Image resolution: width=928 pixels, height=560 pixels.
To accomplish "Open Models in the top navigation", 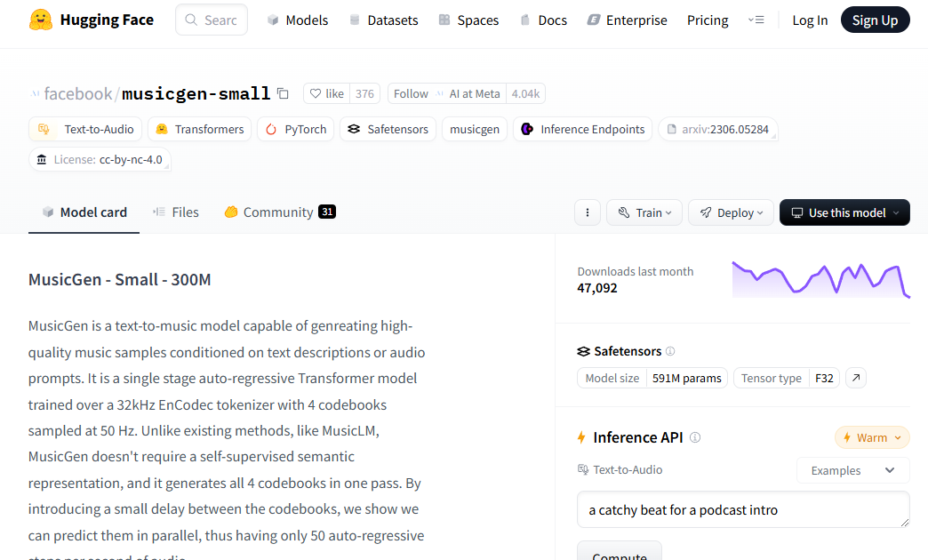I will (298, 20).
